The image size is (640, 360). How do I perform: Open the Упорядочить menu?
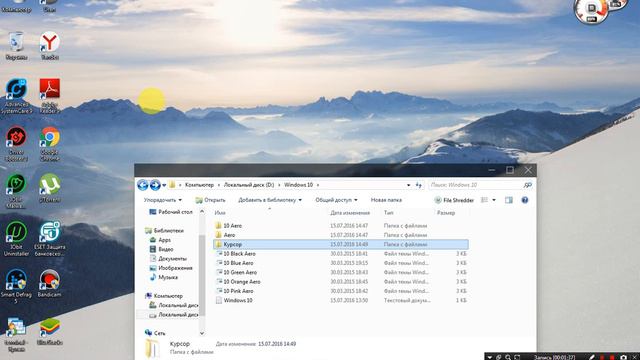[x=162, y=200]
